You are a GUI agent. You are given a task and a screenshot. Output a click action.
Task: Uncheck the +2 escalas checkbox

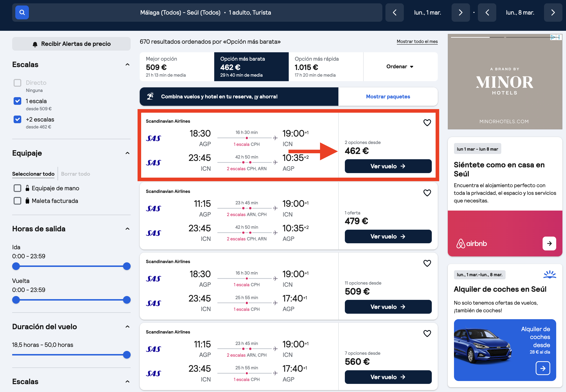(x=17, y=119)
